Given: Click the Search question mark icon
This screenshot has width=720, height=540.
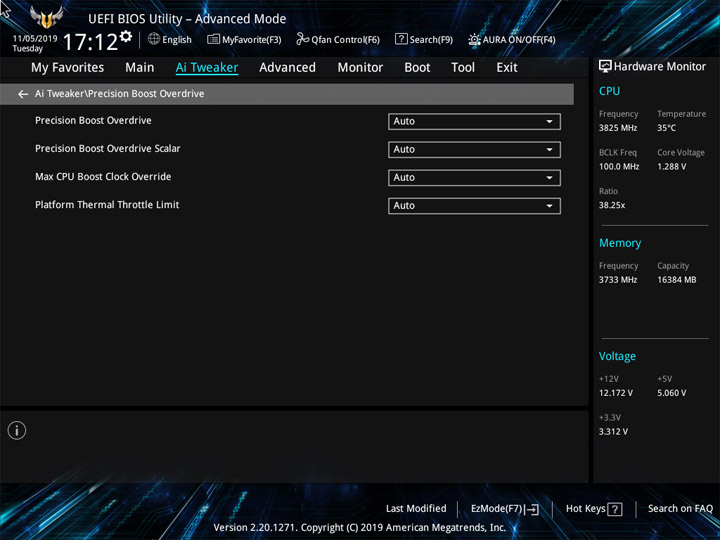Looking at the screenshot, I should 401,39.
